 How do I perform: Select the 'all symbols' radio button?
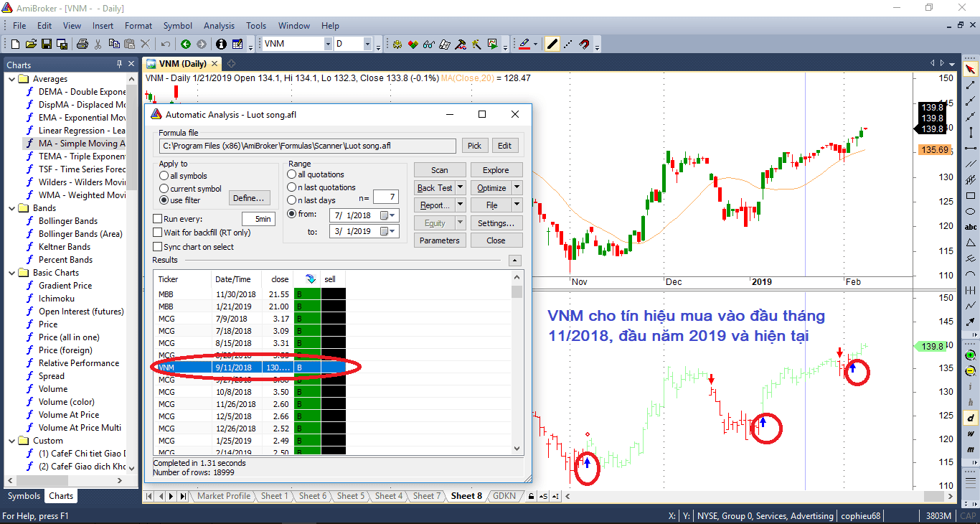tap(164, 176)
